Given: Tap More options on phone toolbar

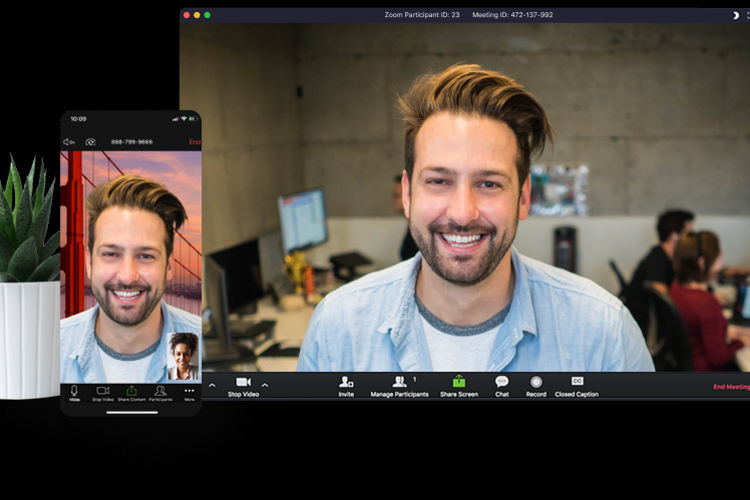Looking at the screenshot, I should coord(189,393).
